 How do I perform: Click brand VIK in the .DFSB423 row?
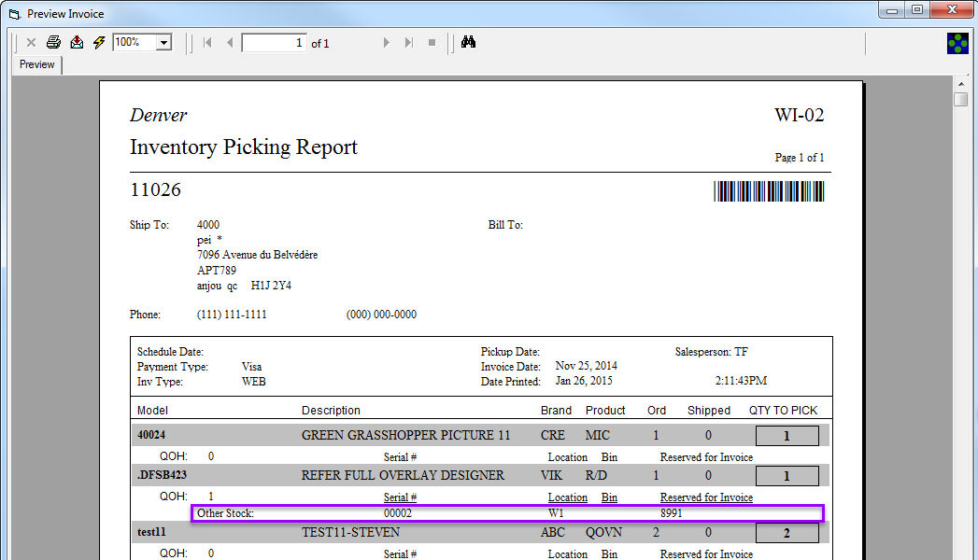[551, 475]
